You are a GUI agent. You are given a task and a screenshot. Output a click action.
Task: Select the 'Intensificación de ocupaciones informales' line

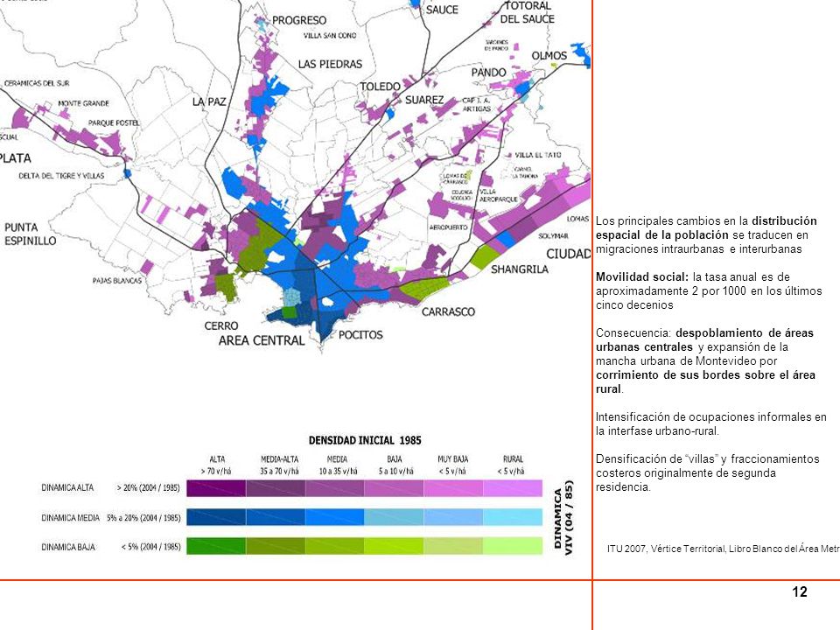pyautogui.click(x=710, y=416)
